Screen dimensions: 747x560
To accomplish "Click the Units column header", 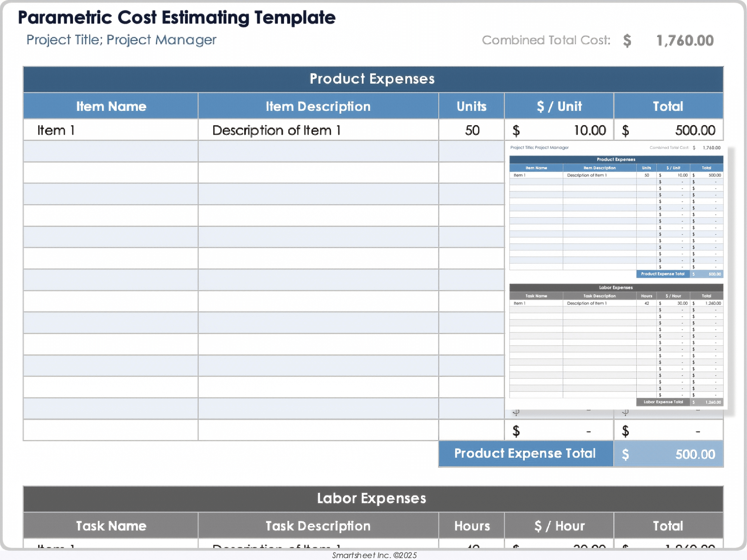I will (x=471, y=106).
